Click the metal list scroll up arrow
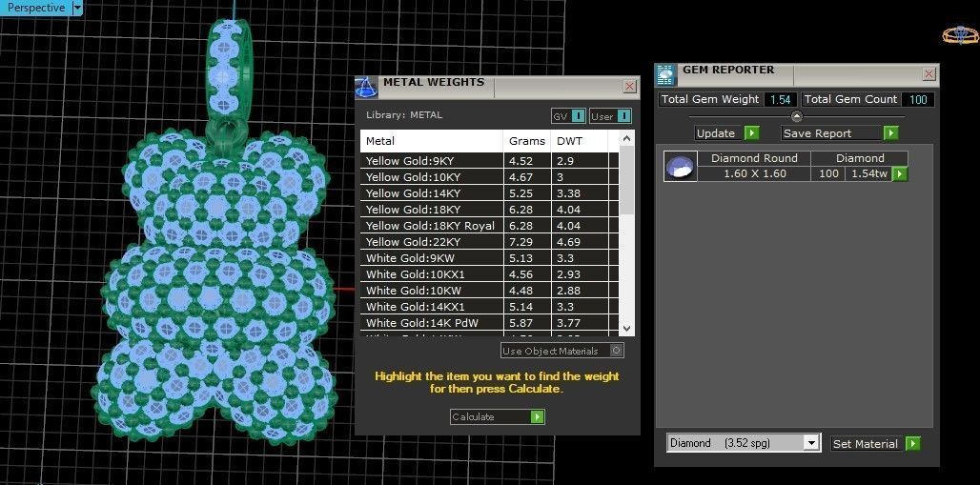Image resolution: width=980 pixels, height=485 pixels. pos(627,137)
